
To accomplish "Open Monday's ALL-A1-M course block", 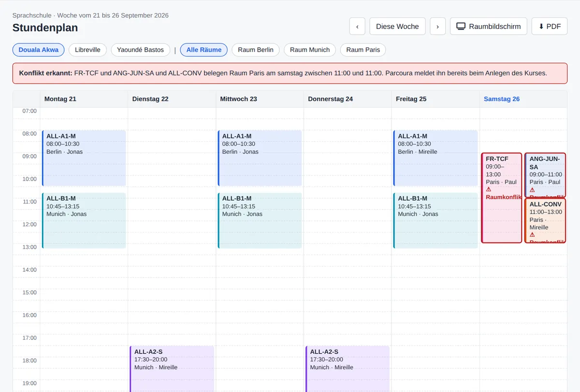I will (x=84, y=158).
